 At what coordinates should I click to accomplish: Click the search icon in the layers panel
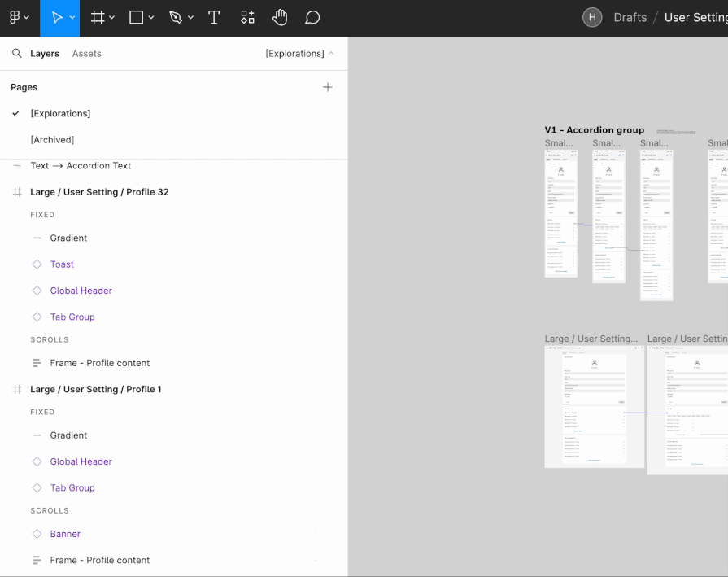pos(16,54)
